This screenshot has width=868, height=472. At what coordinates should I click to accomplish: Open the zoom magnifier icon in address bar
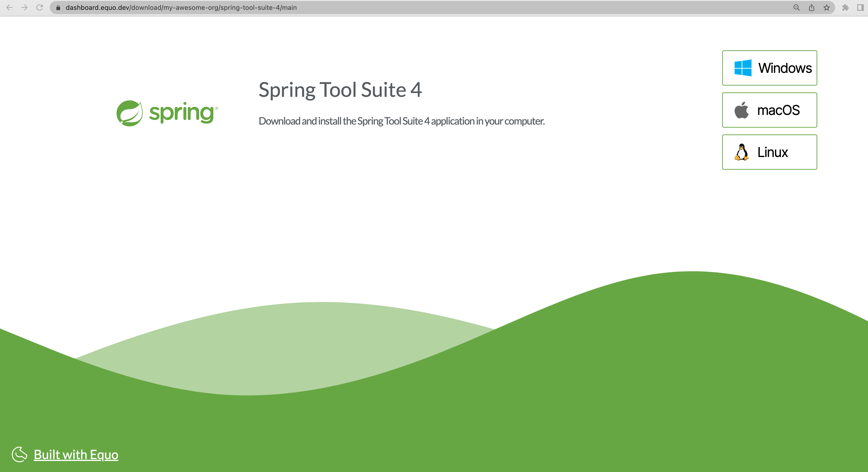click(797, 8)
